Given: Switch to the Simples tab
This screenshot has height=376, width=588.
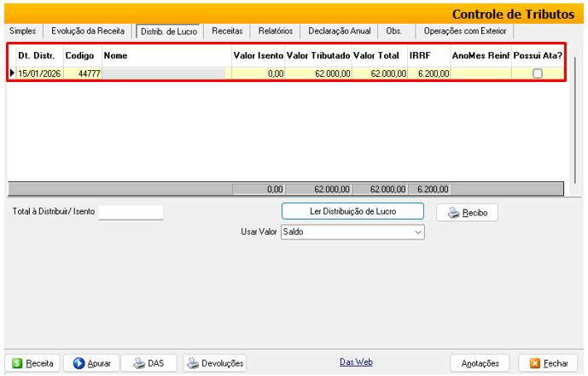Looking at the screenshot, I should (x=22, y=31).
